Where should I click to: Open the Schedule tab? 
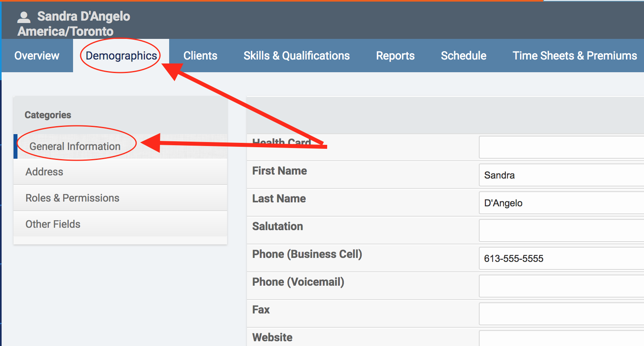click(463, 56)
